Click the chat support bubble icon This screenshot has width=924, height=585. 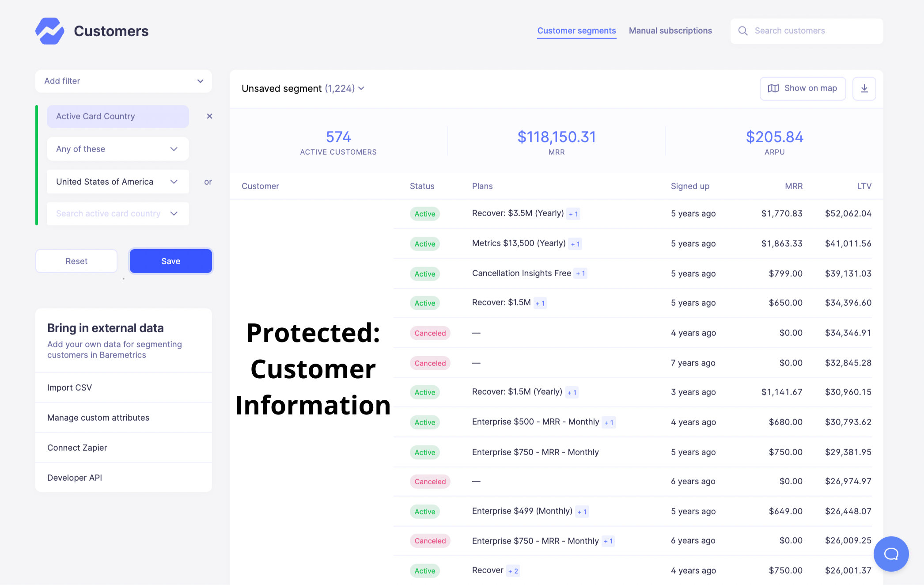(892, 553)
